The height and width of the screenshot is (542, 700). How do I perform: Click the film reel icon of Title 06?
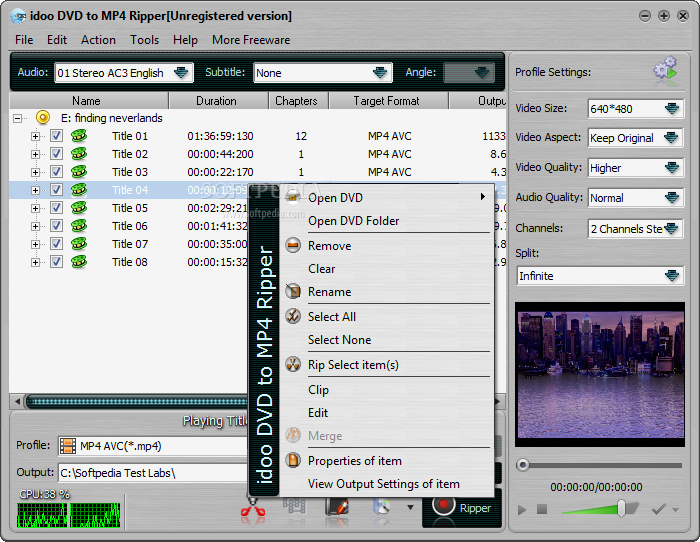[79, 225]
